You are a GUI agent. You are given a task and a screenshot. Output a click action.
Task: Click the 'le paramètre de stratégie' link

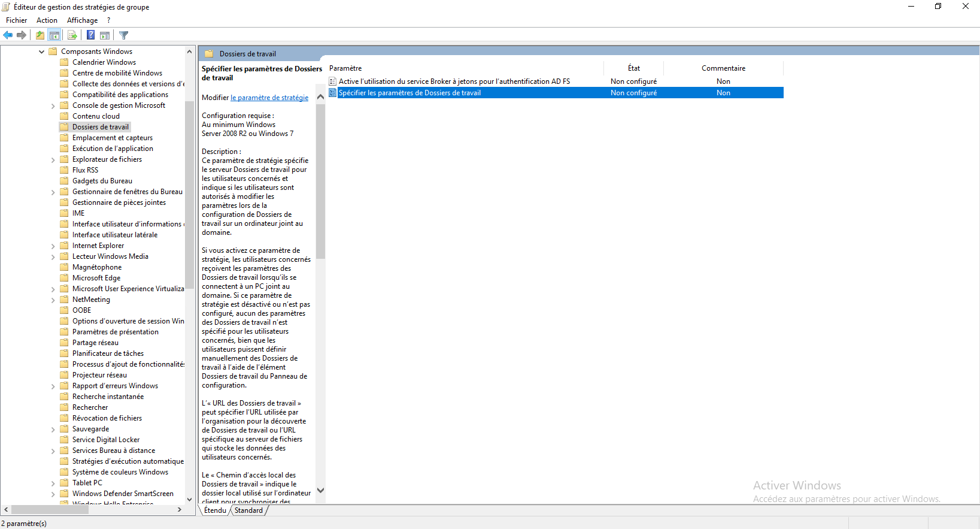269,98
